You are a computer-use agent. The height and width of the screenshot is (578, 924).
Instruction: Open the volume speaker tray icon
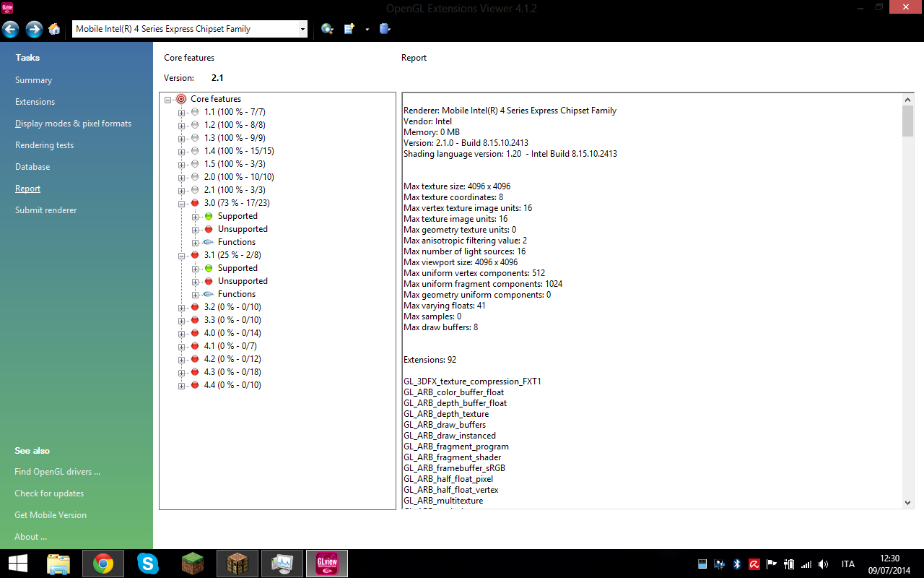click(824, 564)
